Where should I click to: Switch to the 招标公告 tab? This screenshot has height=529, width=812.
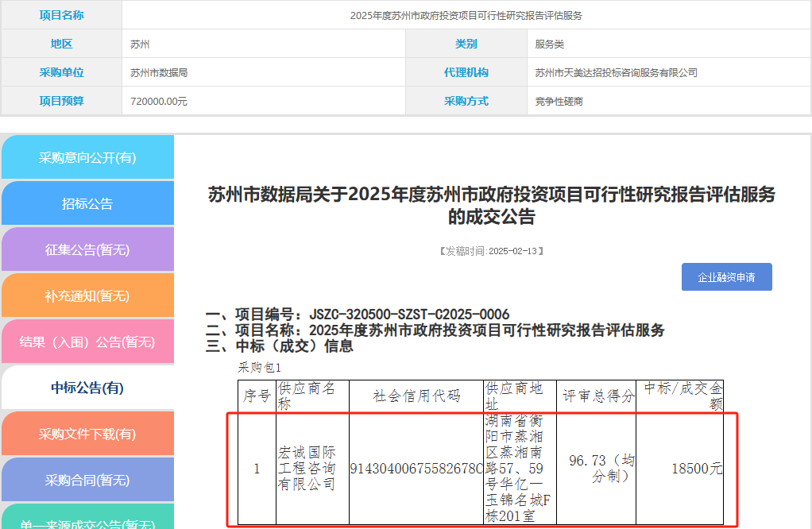[x=87, y=203]
